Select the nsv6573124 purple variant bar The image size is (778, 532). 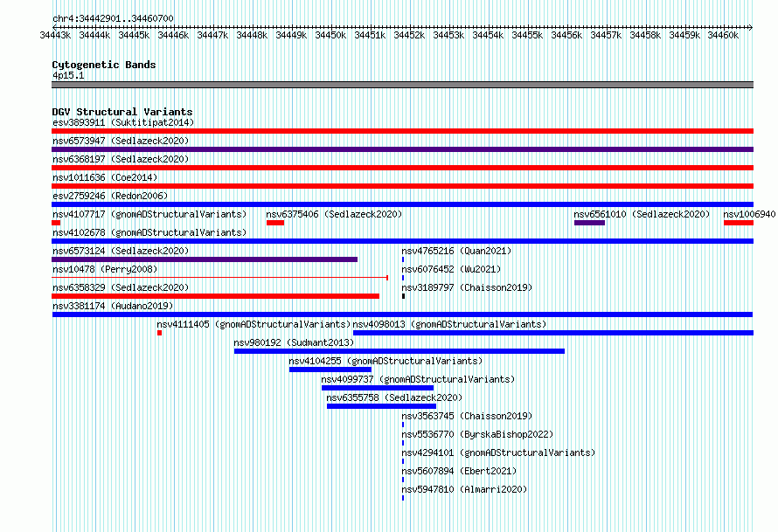205,259
